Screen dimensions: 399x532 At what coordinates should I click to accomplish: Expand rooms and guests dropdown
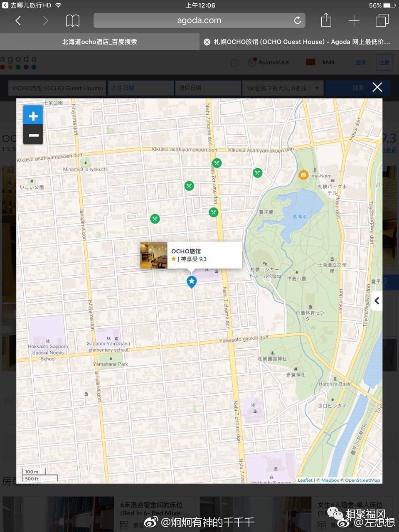(x=283, y=88)
